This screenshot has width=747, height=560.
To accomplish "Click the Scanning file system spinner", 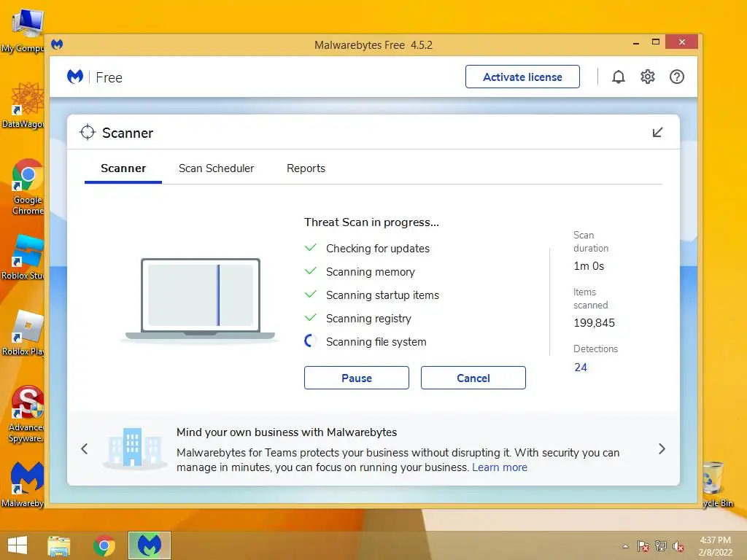I will point(310,341).
